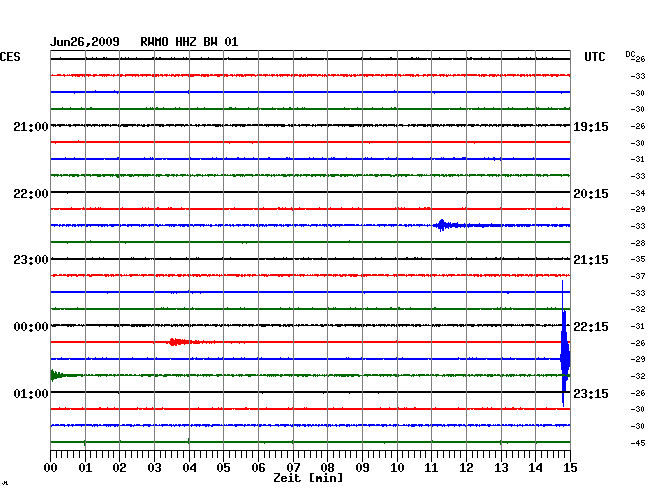Click the 21:15 UTC time label
650x494 pixels.
coord(591,260)
